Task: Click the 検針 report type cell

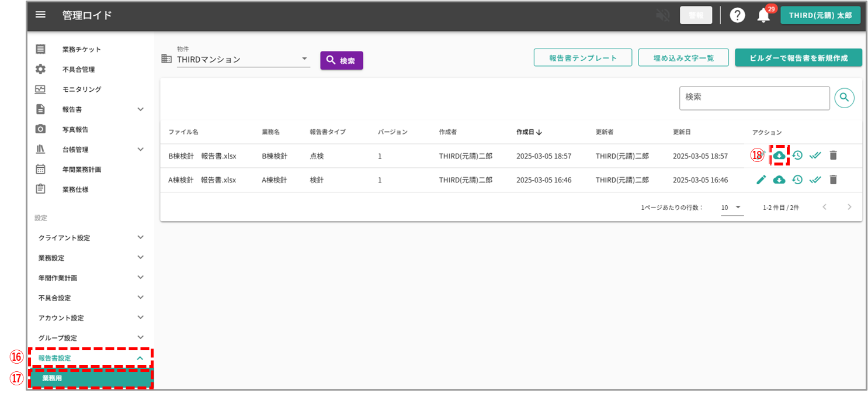Action: 317,180
